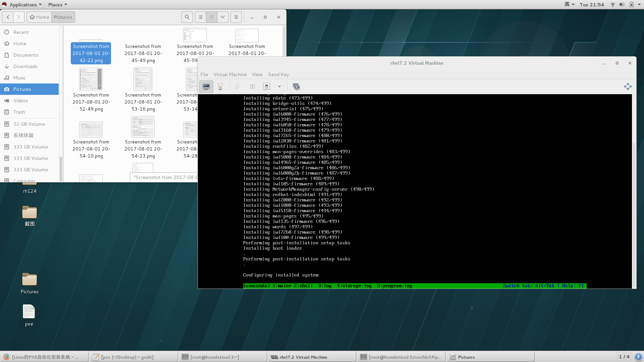The width and height of the screenshot is (644, 362).
Task: Select Pictures path bar button
Action: click(x=63, y=17)
